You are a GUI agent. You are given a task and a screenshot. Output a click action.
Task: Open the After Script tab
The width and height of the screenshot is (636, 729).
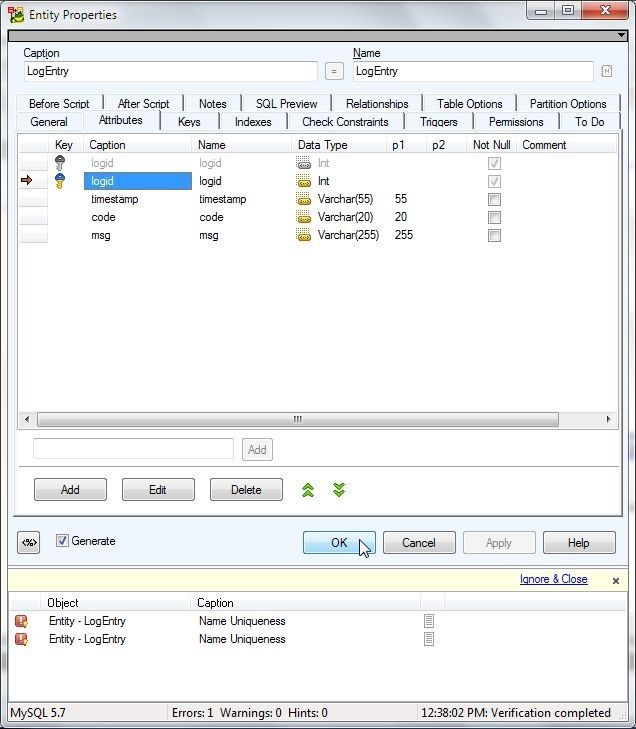[143, 104]
